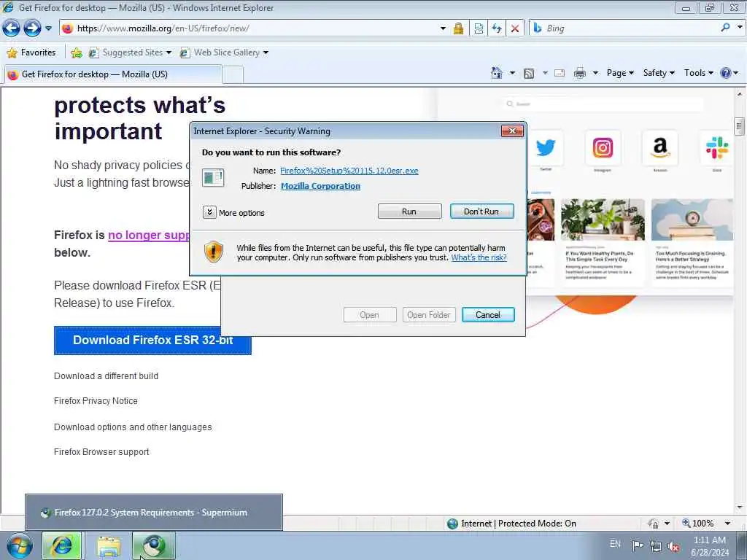
Task: Click the Home icon in command bar
Action: click(x=496, y=73)
